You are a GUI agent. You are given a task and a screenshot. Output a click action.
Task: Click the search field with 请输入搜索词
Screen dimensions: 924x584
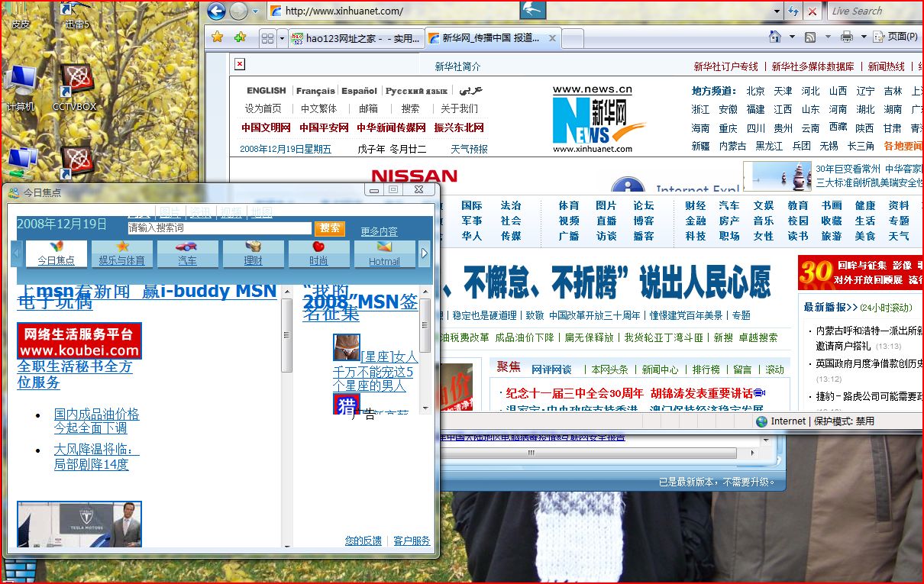pos(220,228)
